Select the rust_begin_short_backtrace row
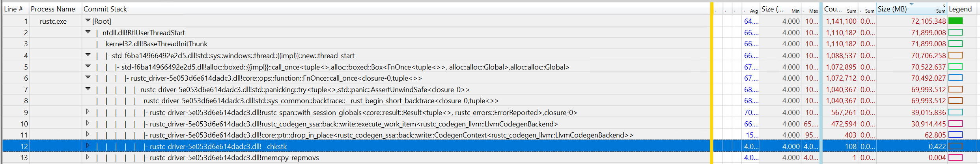Image resolution: width=980 pixels, height=164 pixels. point(321,101)
